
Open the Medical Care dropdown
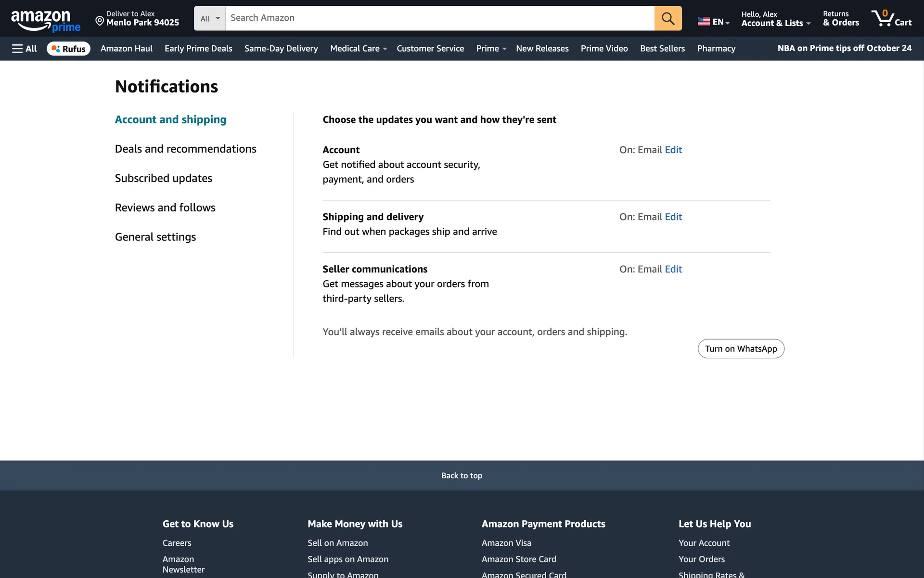(x=358, y=49)
